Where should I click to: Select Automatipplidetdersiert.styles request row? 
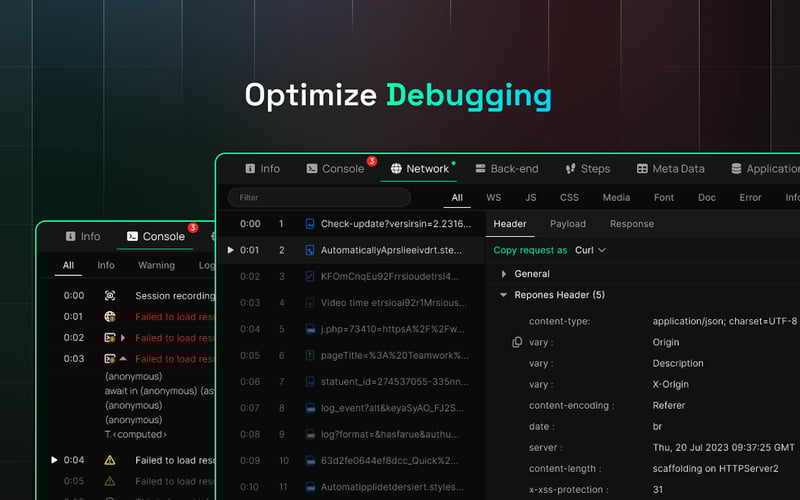351,487
